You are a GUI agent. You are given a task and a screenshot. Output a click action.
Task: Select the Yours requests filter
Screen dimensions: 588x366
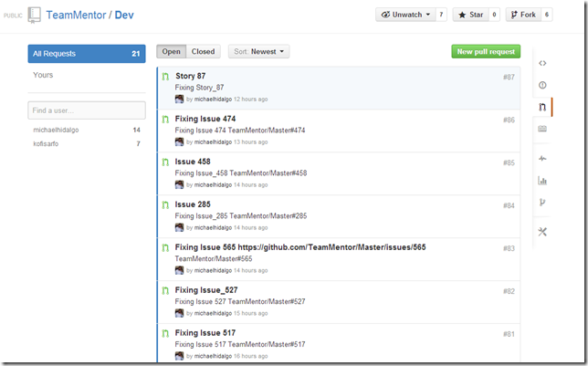click(43, 75)
